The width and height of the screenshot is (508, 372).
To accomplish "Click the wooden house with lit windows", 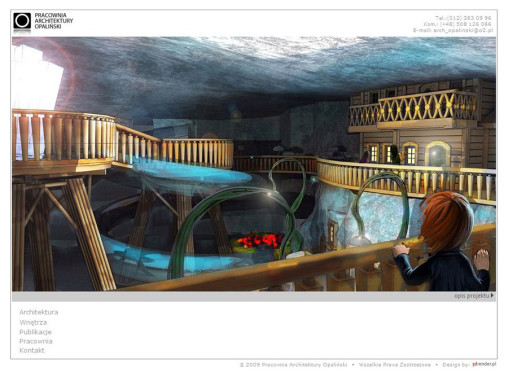I will (x=422, y=123).
